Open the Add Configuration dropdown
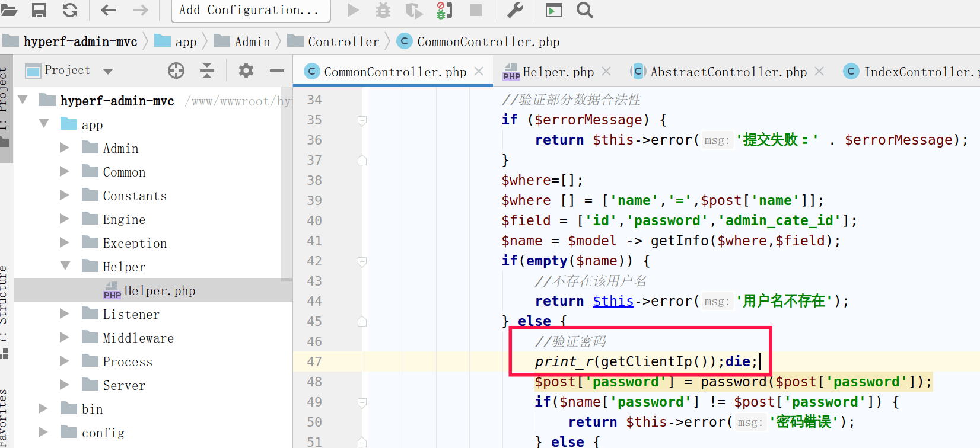Viewport: 980px width, 448px height. click(x=250, y=10)
